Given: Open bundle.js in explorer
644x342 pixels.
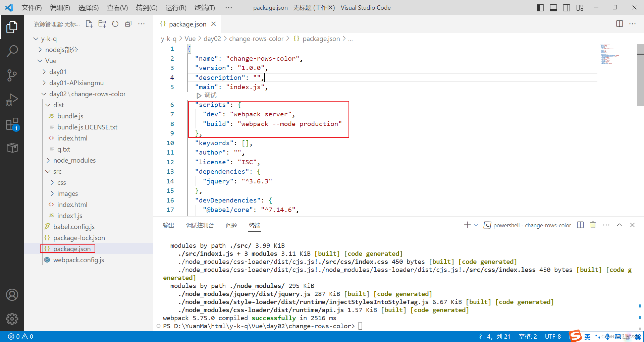Looking at the screenshot, I should (89, 116).
